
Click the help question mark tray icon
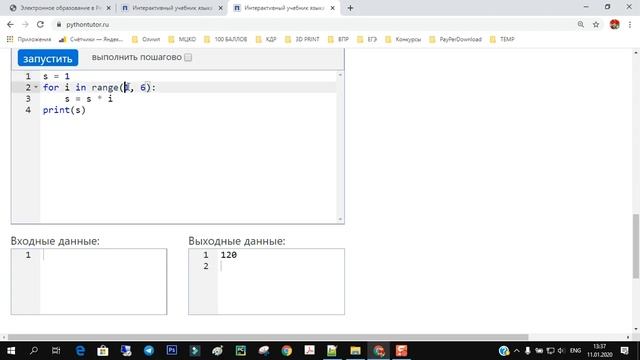pos(504,351)
